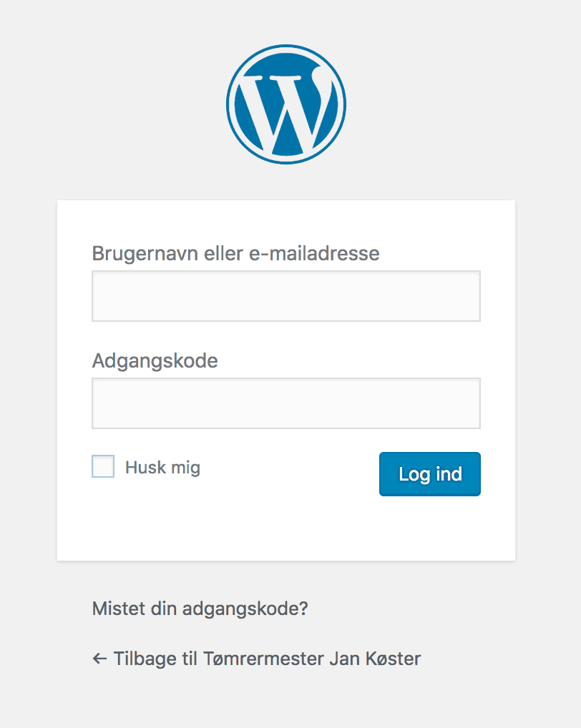This screenshot has width=581, height=728.
Task: Enable the Husk mig checkbox
Action: [103, 467]
